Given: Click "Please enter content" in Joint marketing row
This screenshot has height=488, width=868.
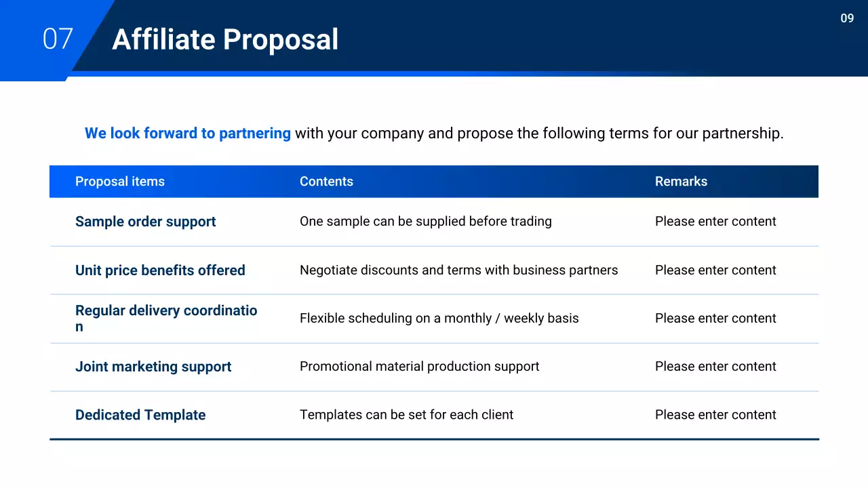Looking at the screenshot, I should 715,367.
